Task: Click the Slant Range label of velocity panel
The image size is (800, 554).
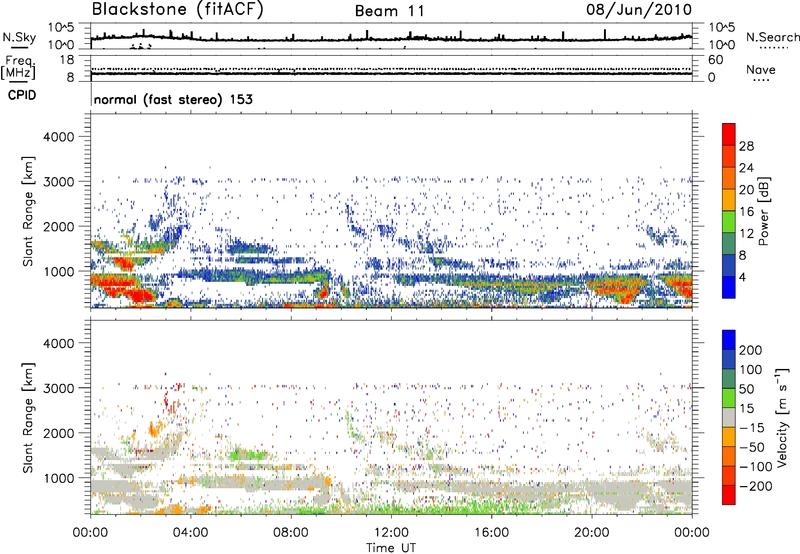Action: click(x=28, y=418)
